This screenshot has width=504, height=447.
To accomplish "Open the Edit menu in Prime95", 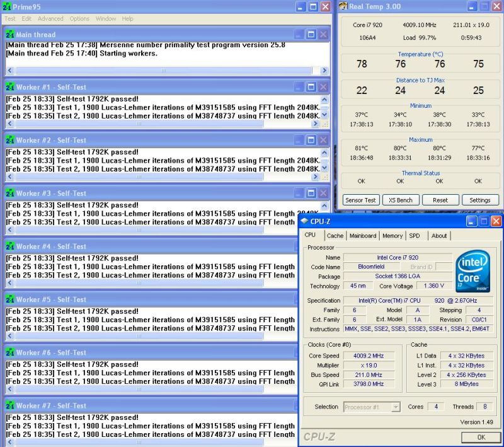I will (x=26, y=19).
